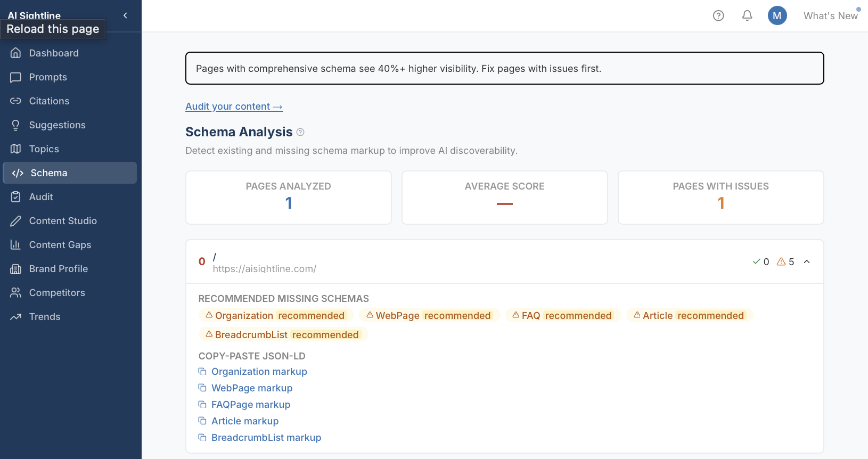Follow the Audit your content link
The width and height of the screenshot is (868, 459).
[x=234, y=106]
